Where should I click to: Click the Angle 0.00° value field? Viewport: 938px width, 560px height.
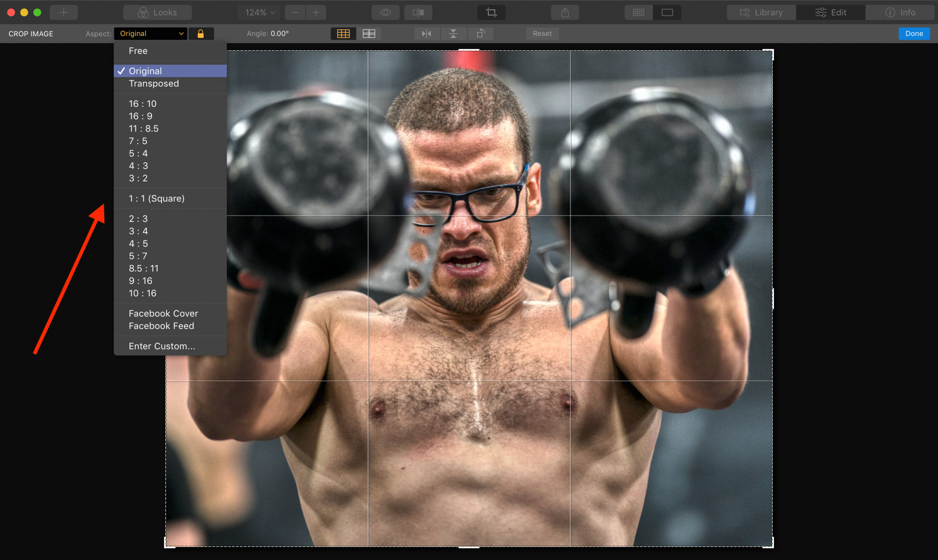(x=279, y=34)
